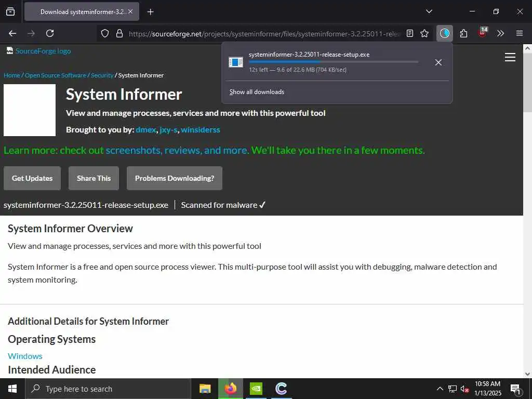Click the muted volume tray icon

pyautogui.click(x=464, y=389)
